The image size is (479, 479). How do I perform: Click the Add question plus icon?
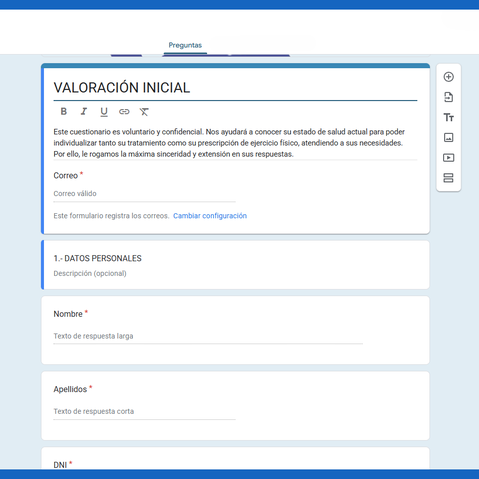[x=448, y=77]
